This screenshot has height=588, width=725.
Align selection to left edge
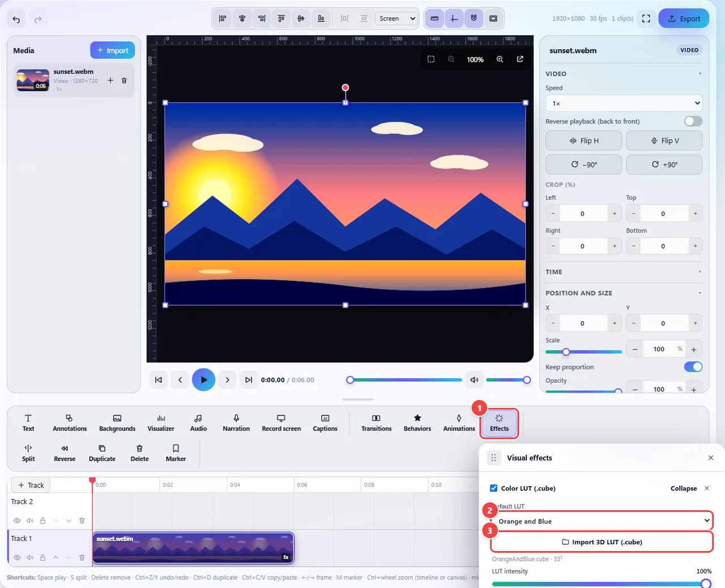pyautogui.click(x=223, y=19)
